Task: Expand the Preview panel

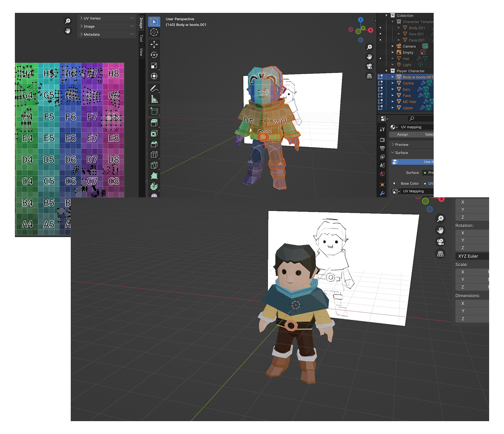Action: 400,144
